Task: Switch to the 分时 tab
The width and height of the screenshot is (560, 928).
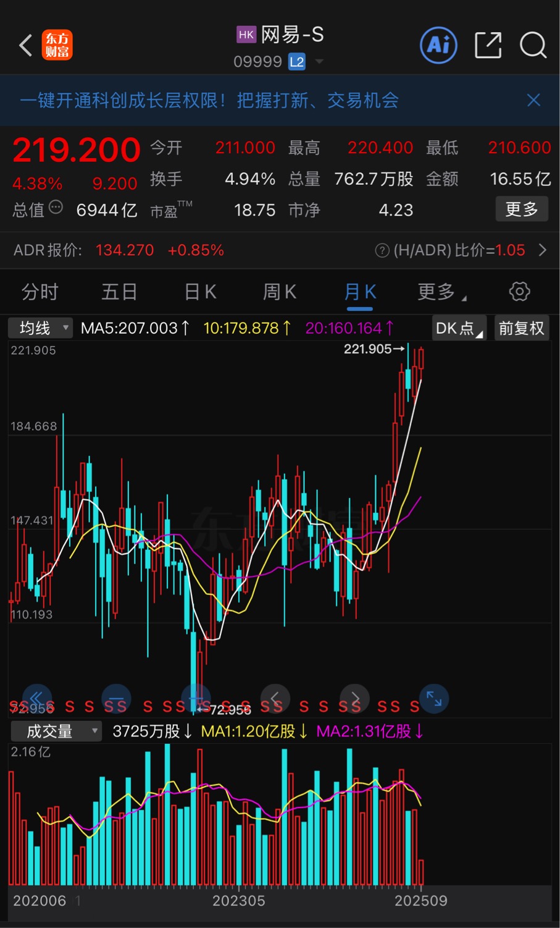Action: coord(40,292)
